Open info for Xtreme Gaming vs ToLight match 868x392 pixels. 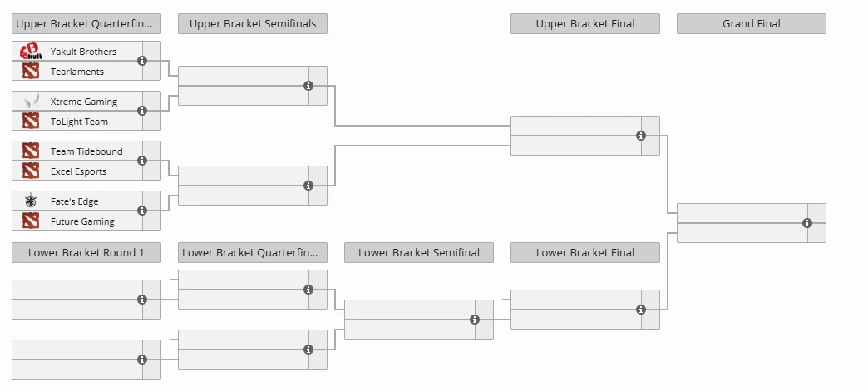click(142, 111)
